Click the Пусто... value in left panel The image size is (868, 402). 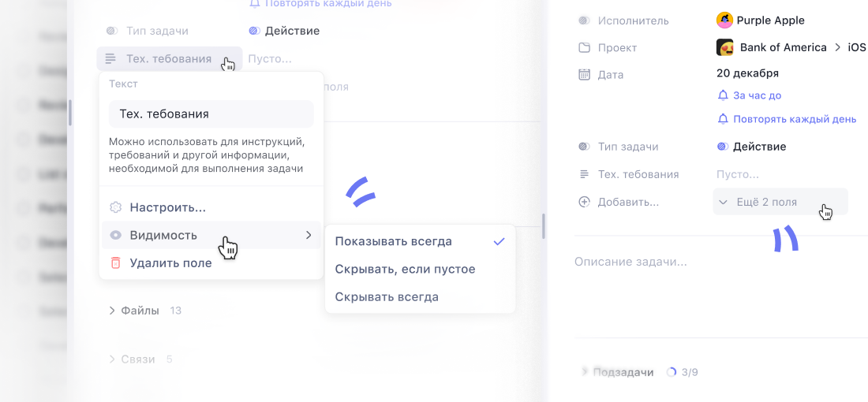click(270, 58)
